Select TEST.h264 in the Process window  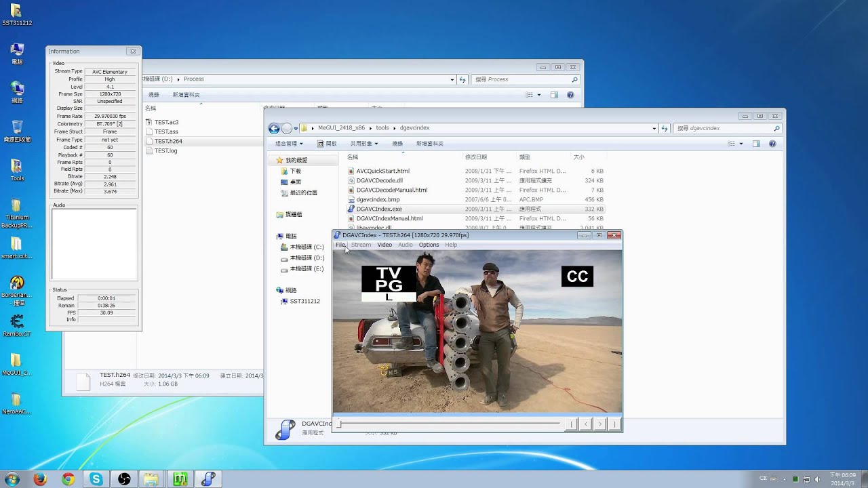168,141
